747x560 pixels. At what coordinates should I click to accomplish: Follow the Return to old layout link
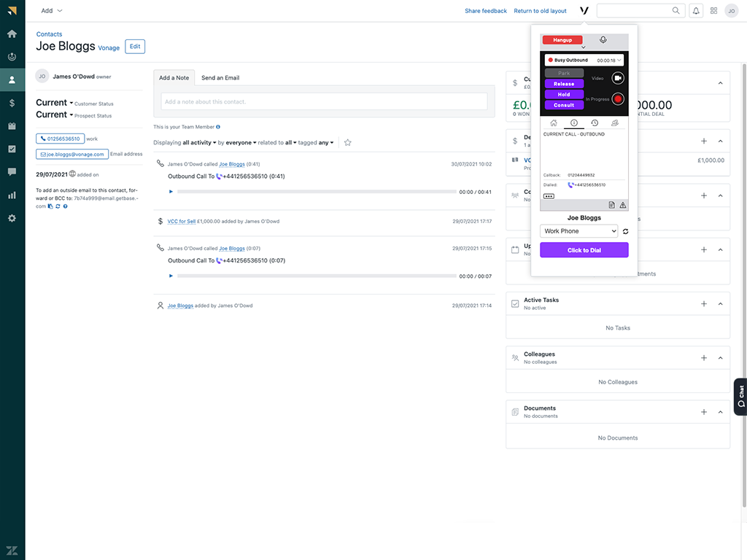[540, 10]
